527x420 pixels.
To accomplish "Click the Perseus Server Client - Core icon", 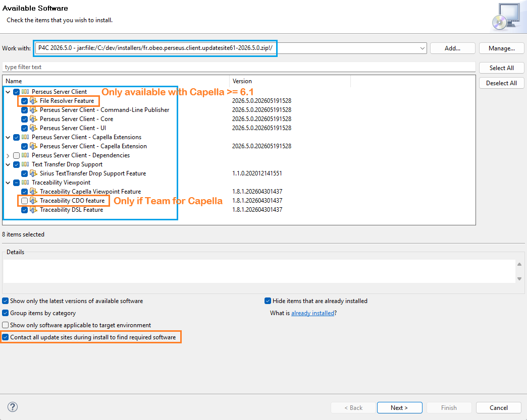I will pos(33,119).
